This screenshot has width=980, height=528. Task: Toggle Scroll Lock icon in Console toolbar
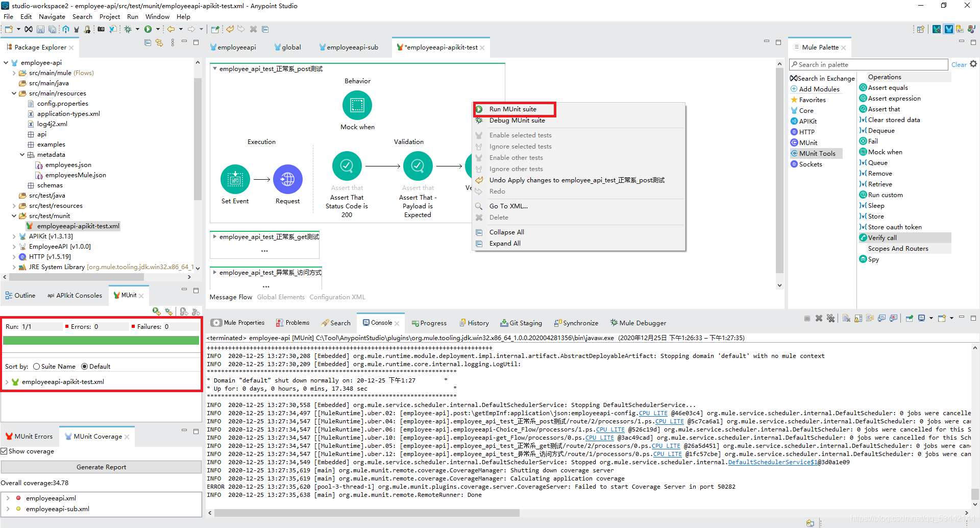859,318
